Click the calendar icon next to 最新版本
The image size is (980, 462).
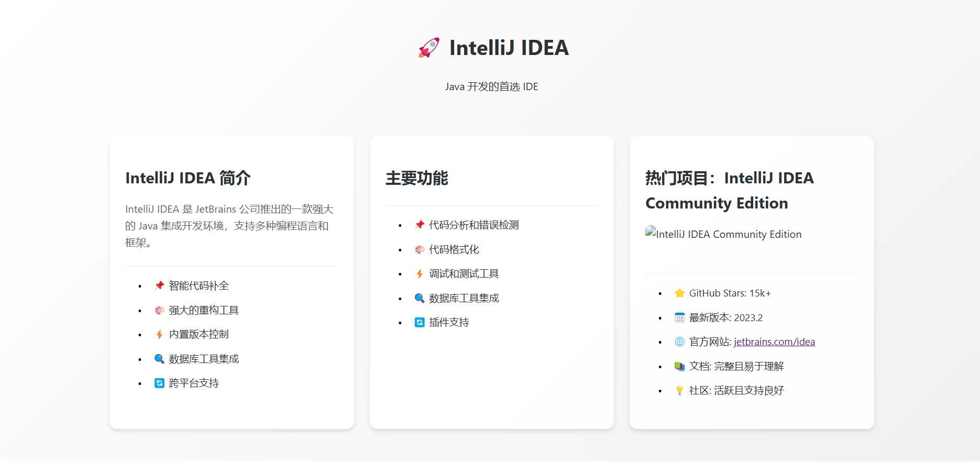[680, 317]
